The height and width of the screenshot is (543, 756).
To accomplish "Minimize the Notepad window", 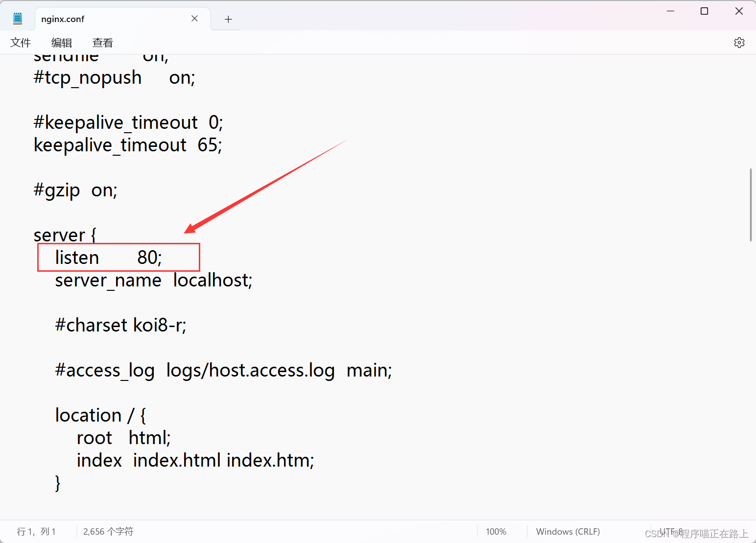I will (x=671, y=11).
